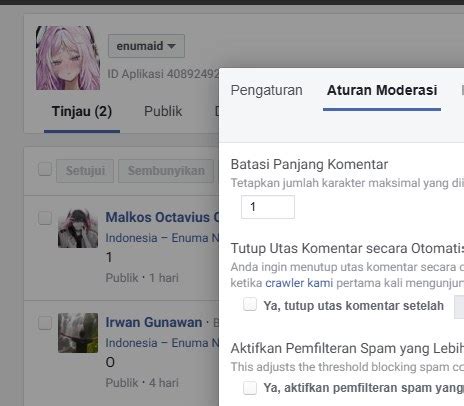Open Indonesia – Enuma link under Malkos
Screen dimensions: 464x406
tap(162, 238)
